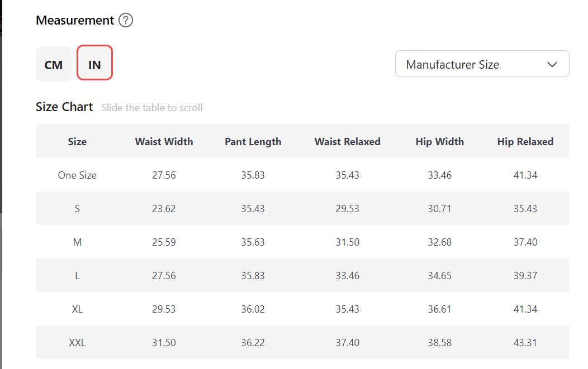Click the Waist Relaxed column header
The height and width of the screenshot is (369, 588).
[x=347, y=142]
